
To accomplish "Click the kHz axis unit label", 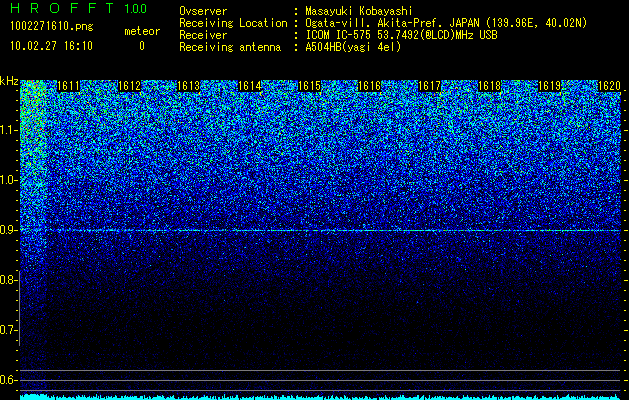I will click(x=9, y=81).
